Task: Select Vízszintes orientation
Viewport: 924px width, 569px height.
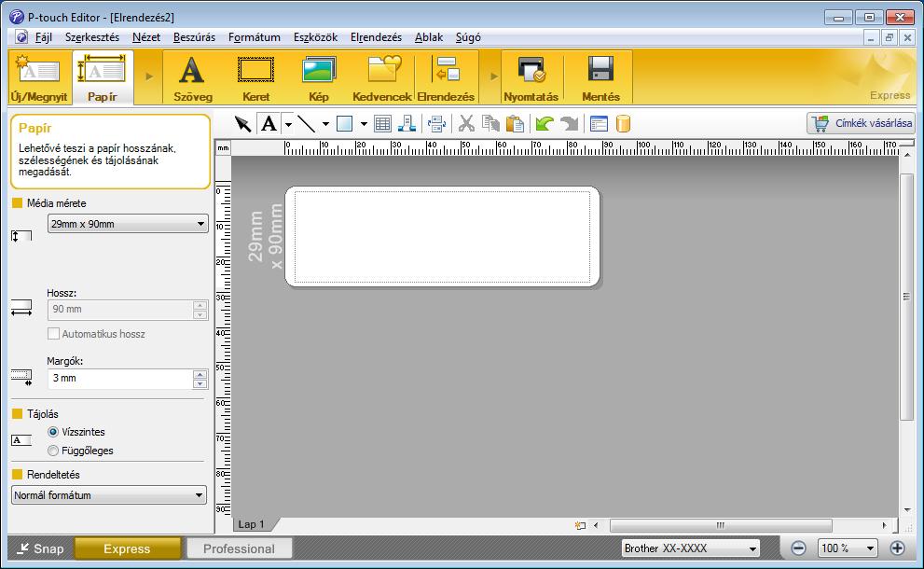Action: (x=53, y=432)
